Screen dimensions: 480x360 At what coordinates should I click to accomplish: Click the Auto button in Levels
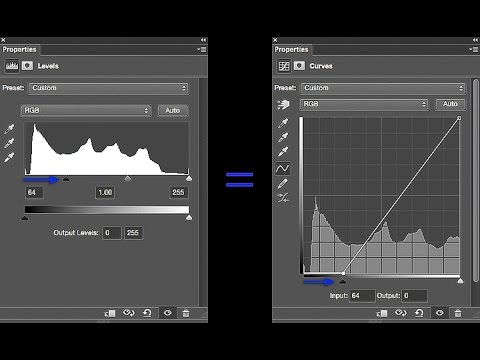tap(173, 110)
